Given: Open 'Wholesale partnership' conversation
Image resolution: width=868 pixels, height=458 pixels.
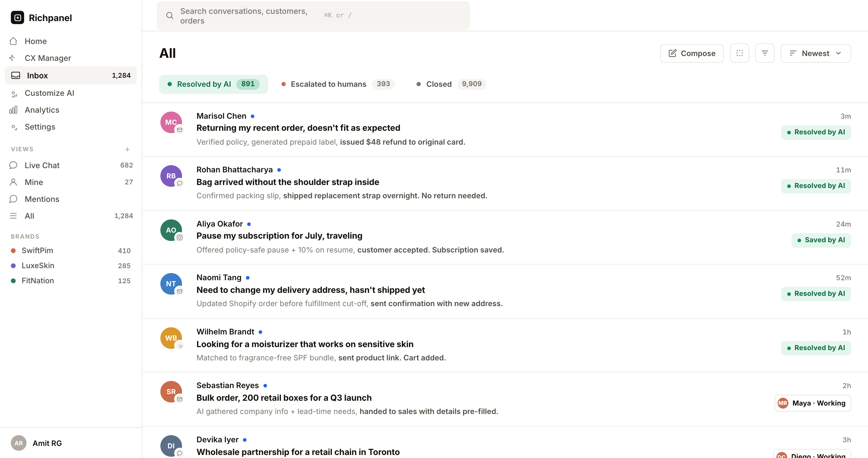Looking at the screenshot, I should click(x=298, y=452).
